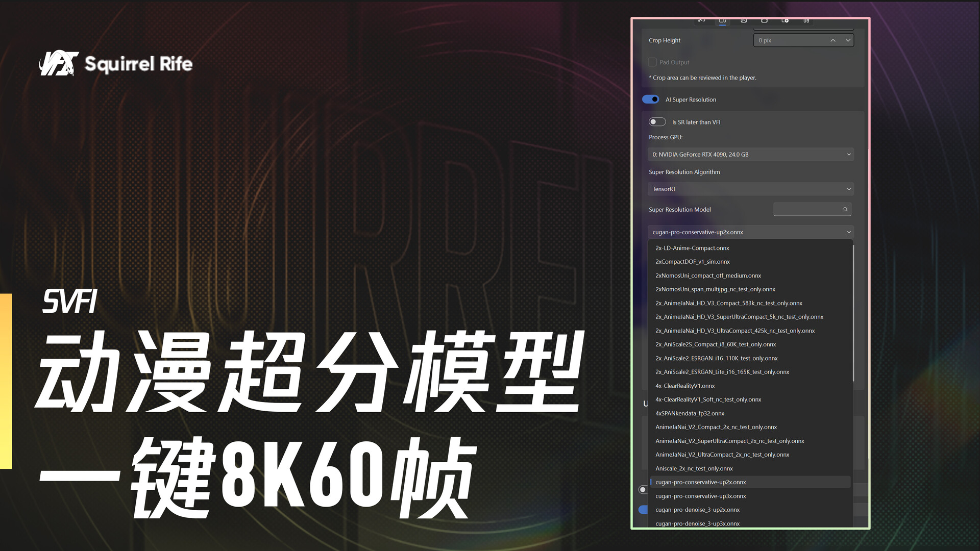Click the model list vertical scrollbar
Image resolution: width=980 pixels, height=551 pixels.
[x=853, y=312]
